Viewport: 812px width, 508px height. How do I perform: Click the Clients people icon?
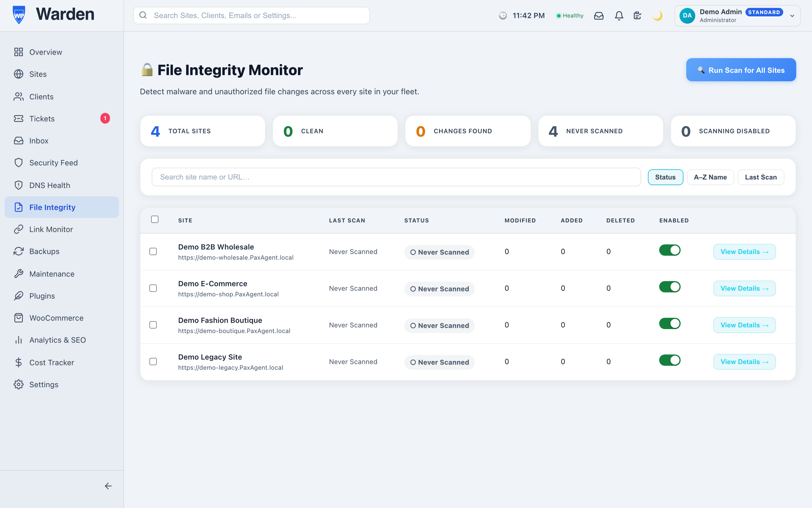tap(18, 97)
